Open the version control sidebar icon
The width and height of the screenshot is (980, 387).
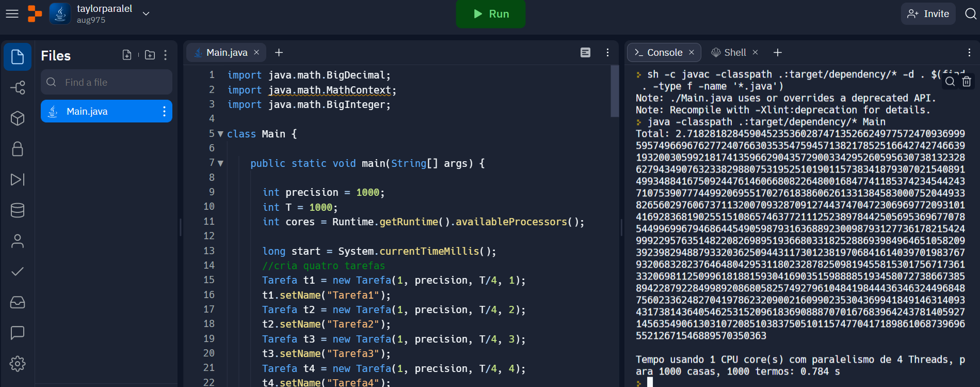coord(18,88)
